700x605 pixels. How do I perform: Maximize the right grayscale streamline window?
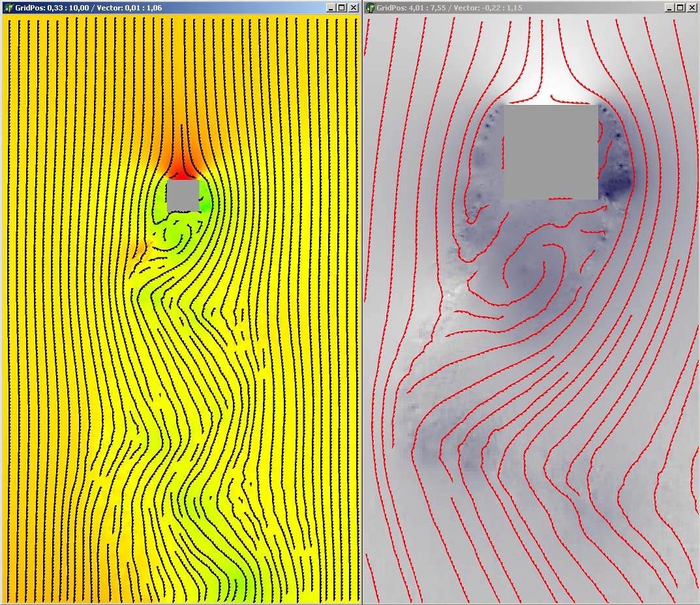coord(680,7)
